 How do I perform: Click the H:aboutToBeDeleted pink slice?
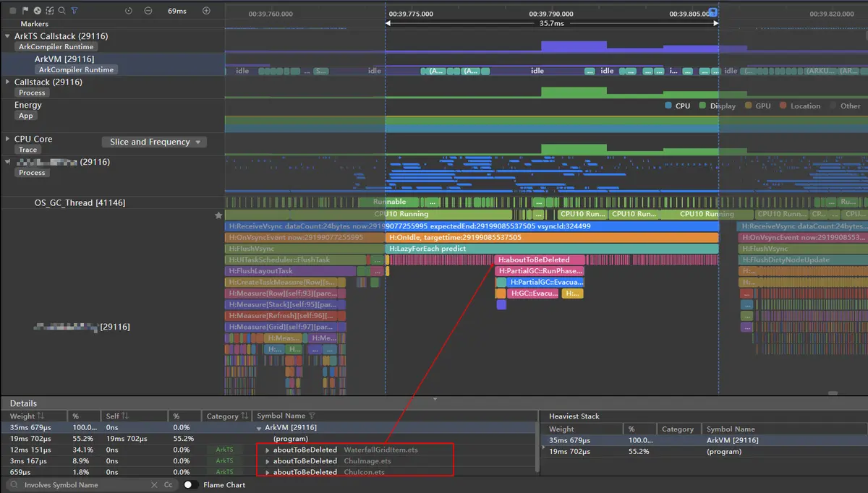click(x=540, y=260)
